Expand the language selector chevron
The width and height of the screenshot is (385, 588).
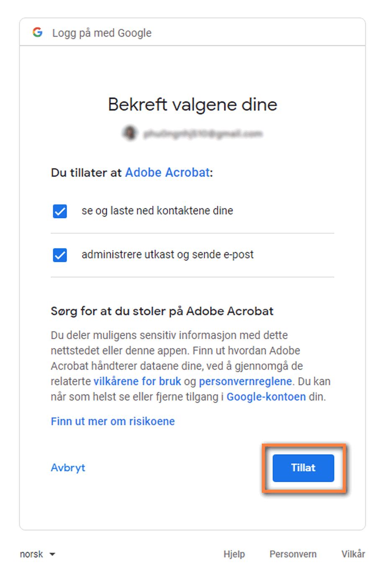tap(52, 554)
